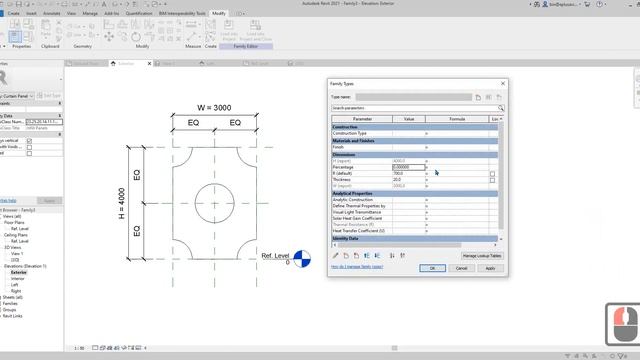Toggle the Lock checkbox for R (default)
This screenshot has height=360, width=640.
492,173
